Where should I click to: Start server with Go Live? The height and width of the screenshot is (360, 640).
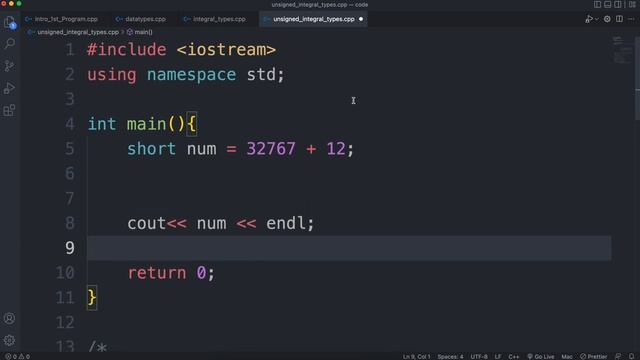541,356
